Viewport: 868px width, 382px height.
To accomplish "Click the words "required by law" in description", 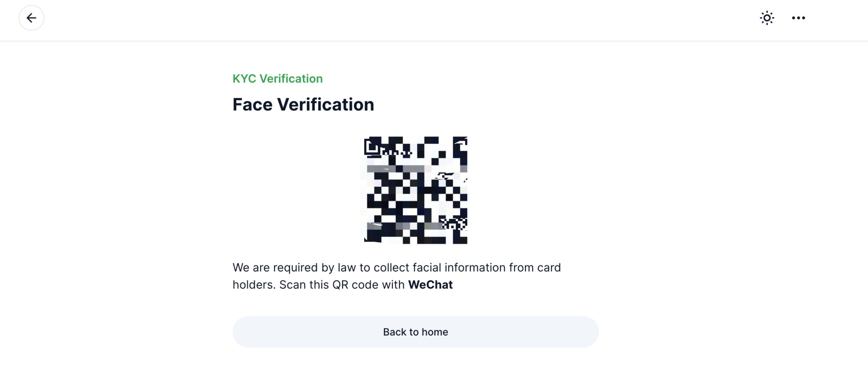I will 314,268.
